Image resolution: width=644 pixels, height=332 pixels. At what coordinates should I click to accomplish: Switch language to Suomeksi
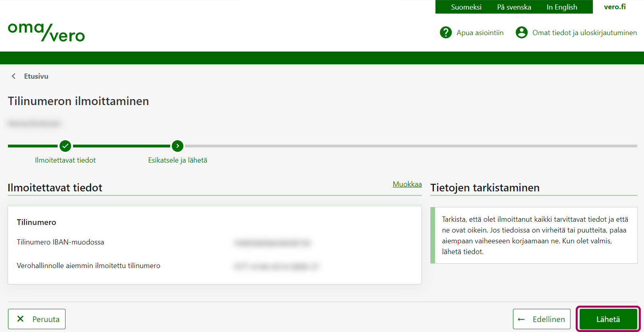[x=466, y=7]
